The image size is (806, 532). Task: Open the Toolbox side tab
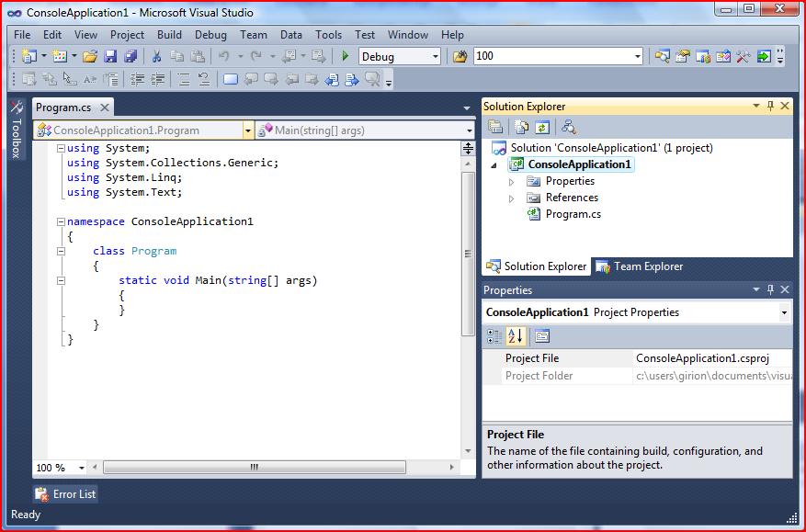(x=17, y=130)
